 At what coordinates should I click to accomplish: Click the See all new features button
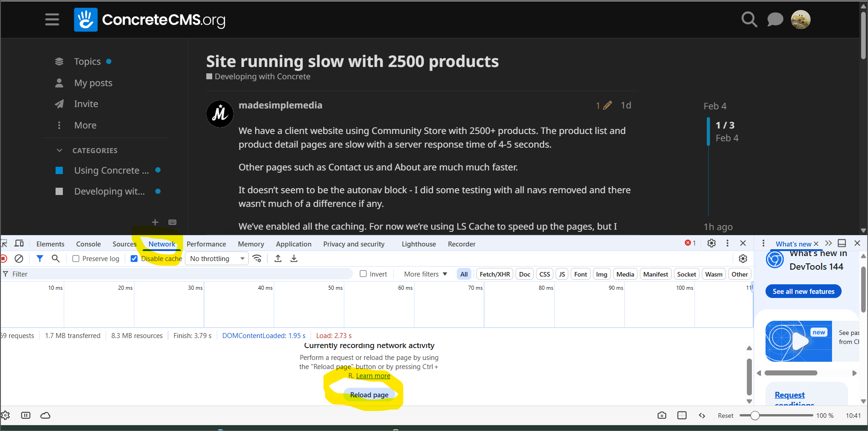pos(803,292)
